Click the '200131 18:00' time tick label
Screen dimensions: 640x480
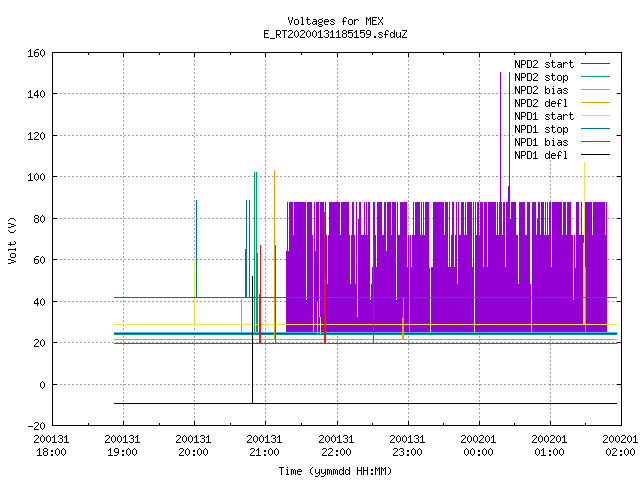[51, 446]
